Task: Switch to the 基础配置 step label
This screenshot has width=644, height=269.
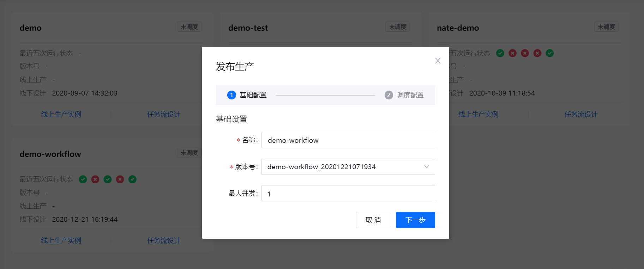Action: tap(253, 95)
